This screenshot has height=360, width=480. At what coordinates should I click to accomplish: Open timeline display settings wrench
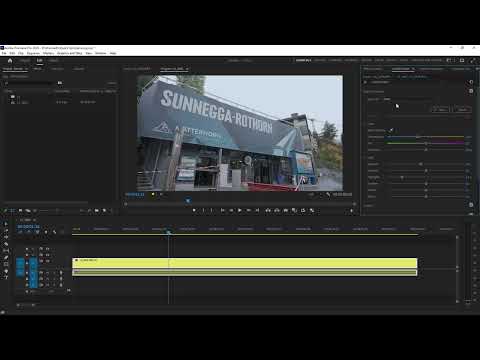(x=54, y=232)
